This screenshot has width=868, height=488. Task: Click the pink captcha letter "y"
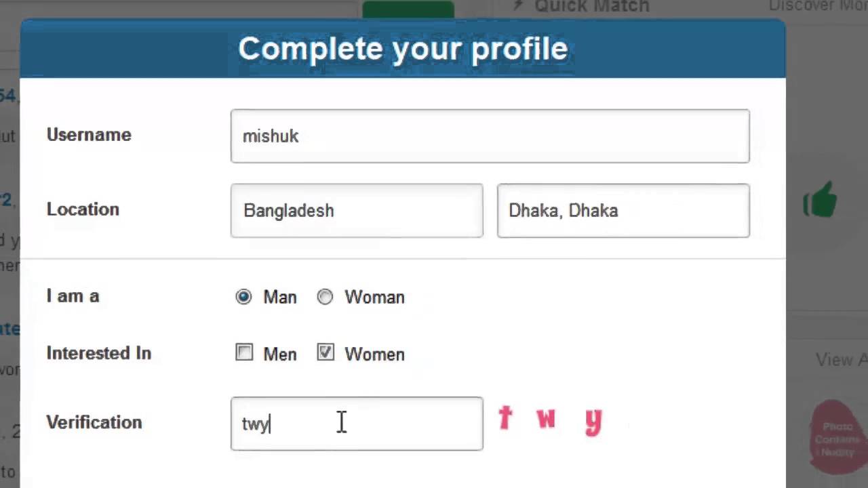click(x=593, y=421)
